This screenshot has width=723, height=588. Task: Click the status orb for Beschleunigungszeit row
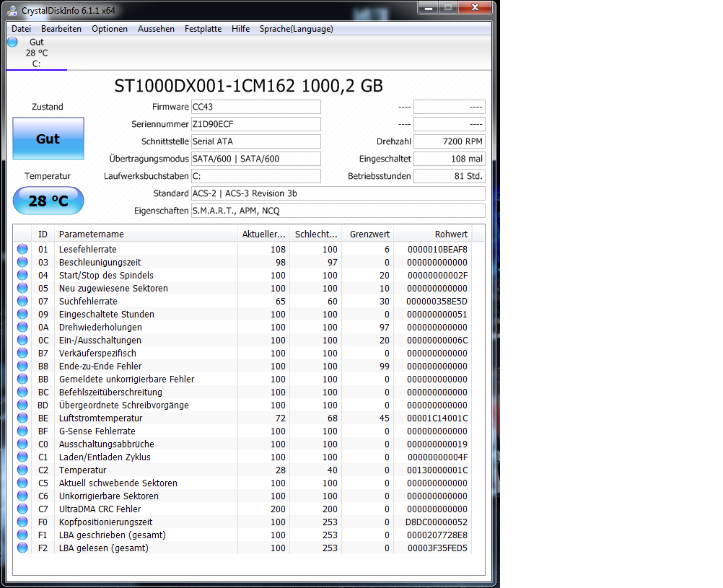tap(22, 262)
